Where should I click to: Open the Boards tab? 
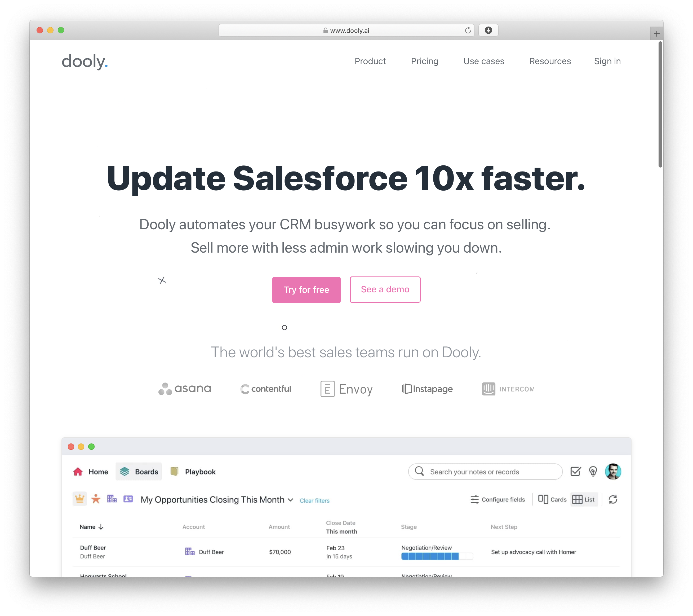(139, 472)
